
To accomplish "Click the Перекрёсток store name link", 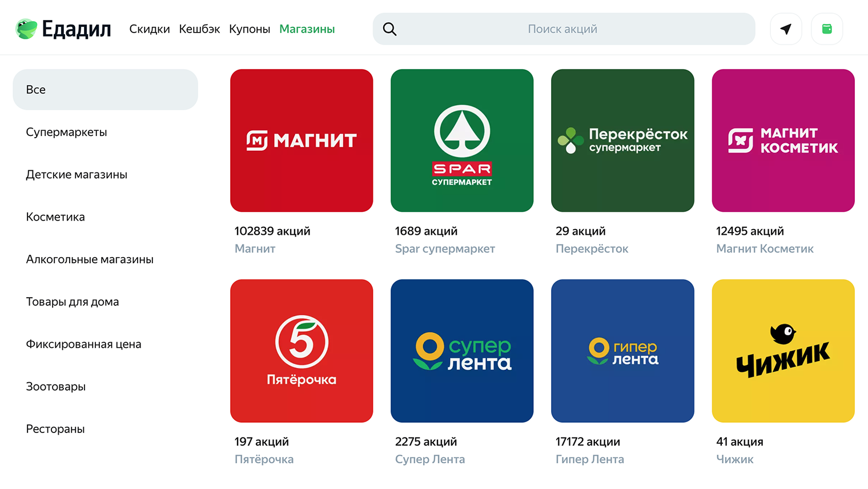I will tap(592, 248).
